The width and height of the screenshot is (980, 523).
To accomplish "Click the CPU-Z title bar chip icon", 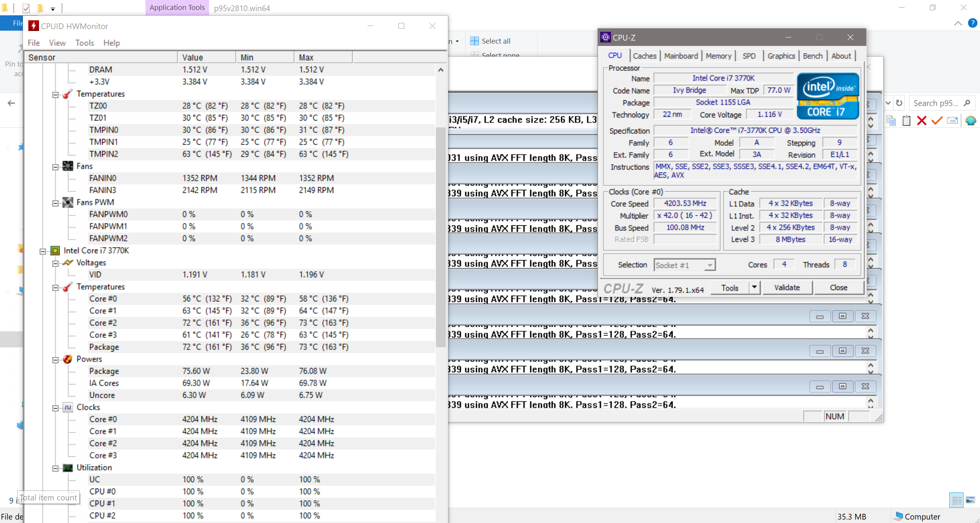I will [606, 37].
